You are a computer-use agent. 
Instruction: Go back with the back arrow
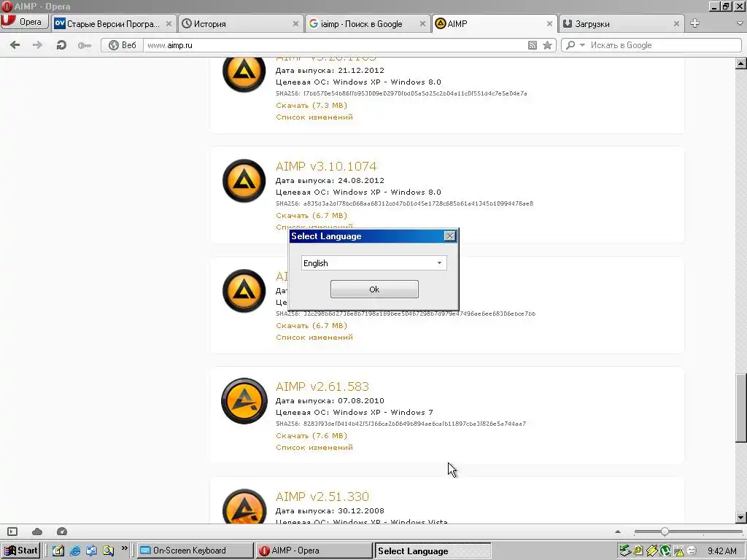15,45
